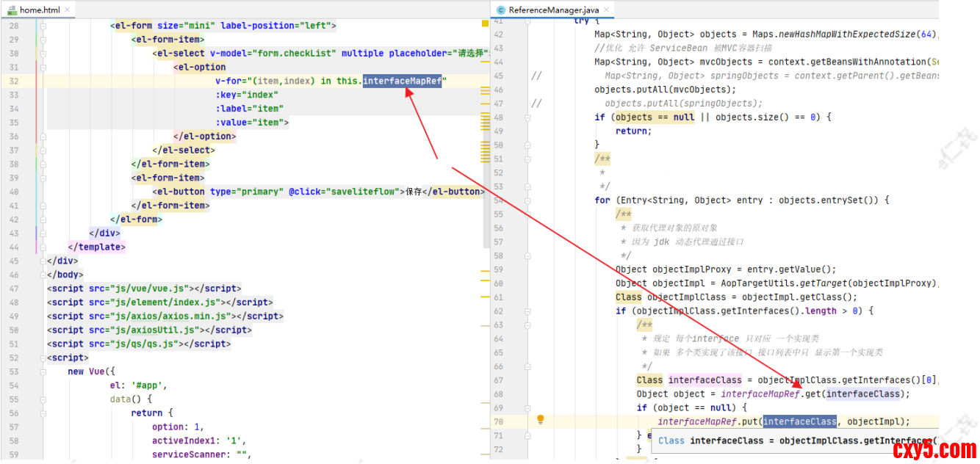Fold the if block at line 62
The image size is (980, 464).
coord(526,311)
